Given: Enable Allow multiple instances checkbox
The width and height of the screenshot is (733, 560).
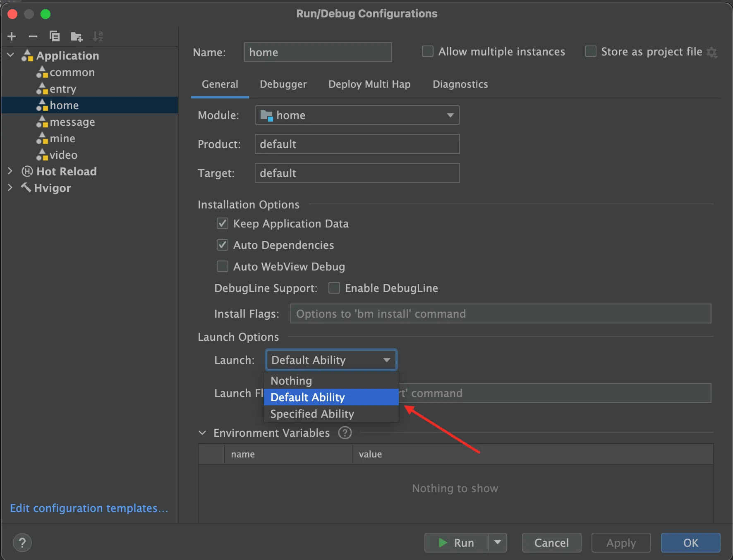Looking at the screenshot, I should [x=428, y=52].
